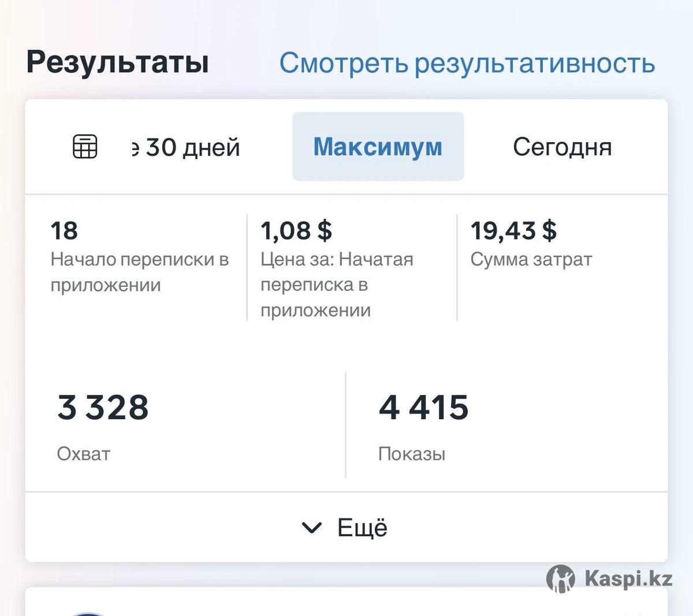Select the Начало переписки в приложении label
The width and height of the screenshot is (693, 616).
point(139,272)
